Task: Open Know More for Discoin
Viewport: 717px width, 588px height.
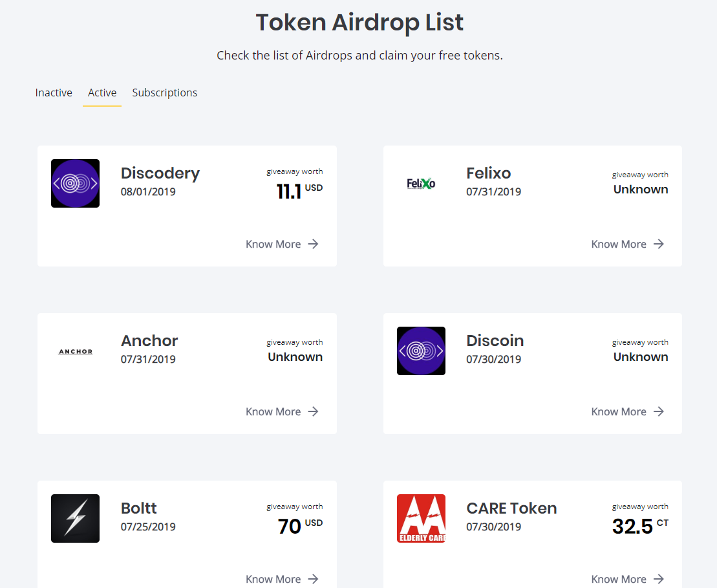Action: pyautogui.click(x=627, y=411)
